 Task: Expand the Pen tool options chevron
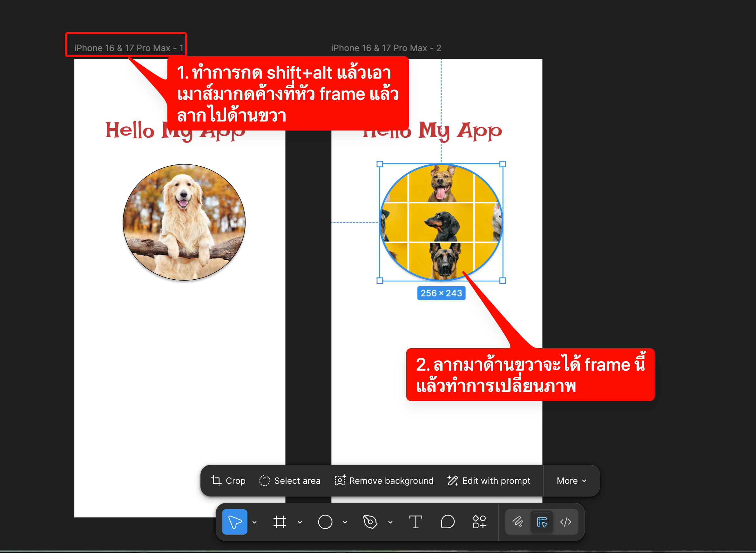point(390,522)
